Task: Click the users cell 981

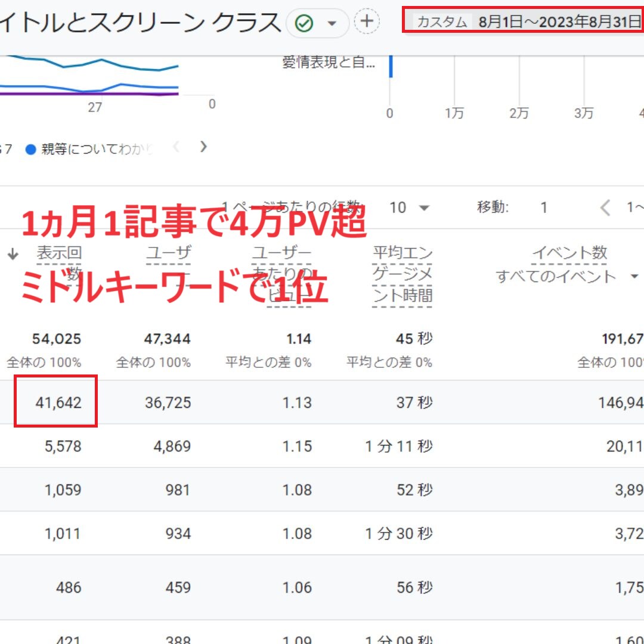Action: [x=178, y=490]
